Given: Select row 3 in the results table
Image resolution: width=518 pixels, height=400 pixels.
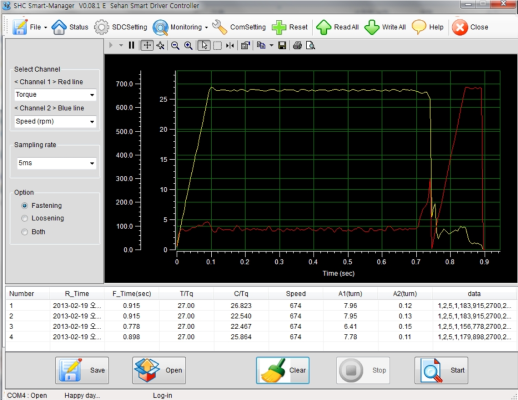Looking at the screenshot, I should 260,326.
